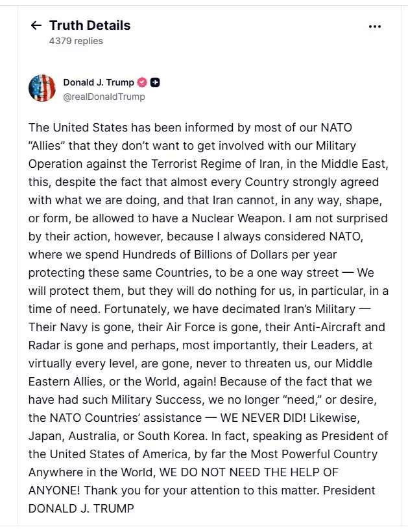This screenshot has width=408, height=532.
Task: Select the 4379 replies count
Action: (x=76, y=41)
